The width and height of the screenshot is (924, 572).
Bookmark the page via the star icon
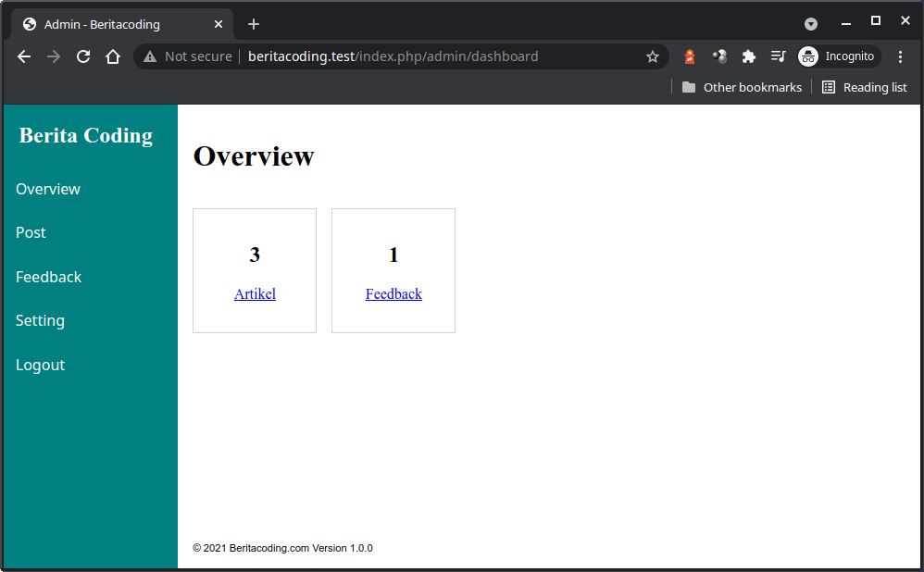(653, 56)
